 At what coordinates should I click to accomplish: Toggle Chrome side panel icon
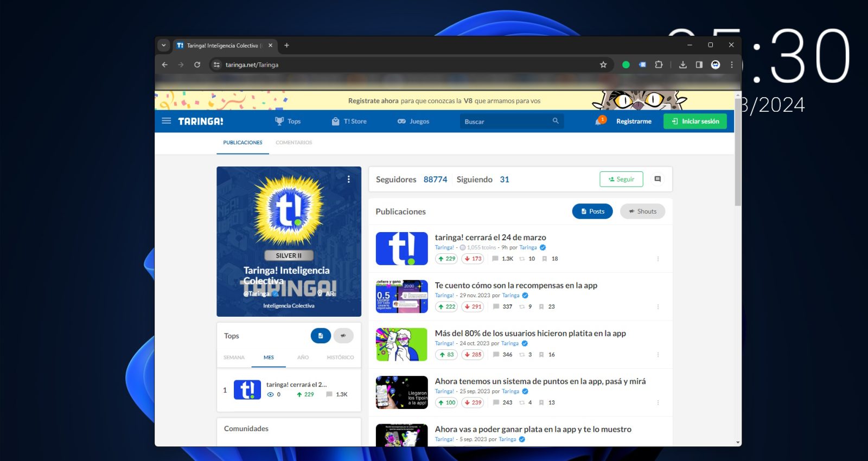[x=699, y=65]
